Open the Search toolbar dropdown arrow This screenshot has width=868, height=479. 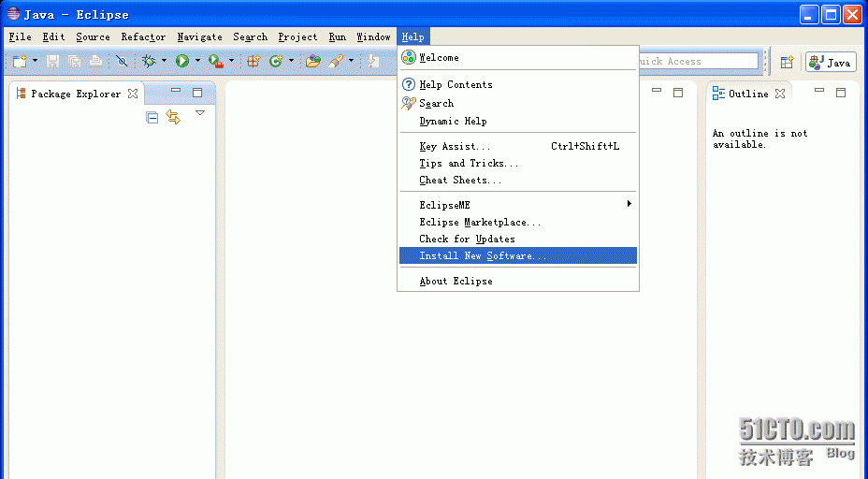pyautogui.click(x=351, y=61)
